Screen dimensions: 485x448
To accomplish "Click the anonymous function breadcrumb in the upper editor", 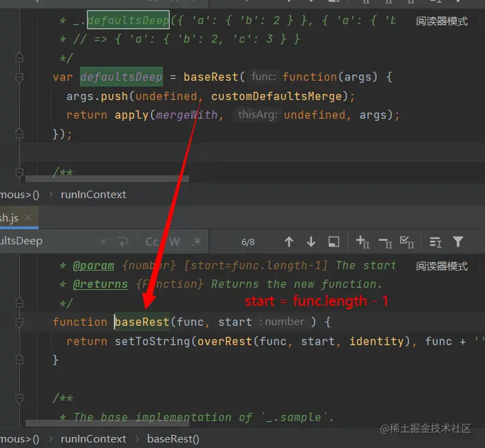I will [x=19, y=195].
